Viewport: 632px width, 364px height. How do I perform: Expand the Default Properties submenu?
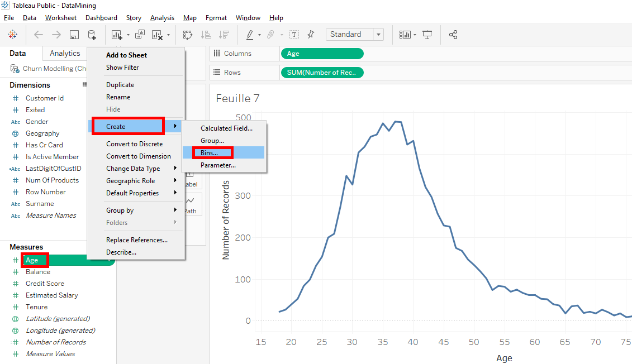click(134, 193)
